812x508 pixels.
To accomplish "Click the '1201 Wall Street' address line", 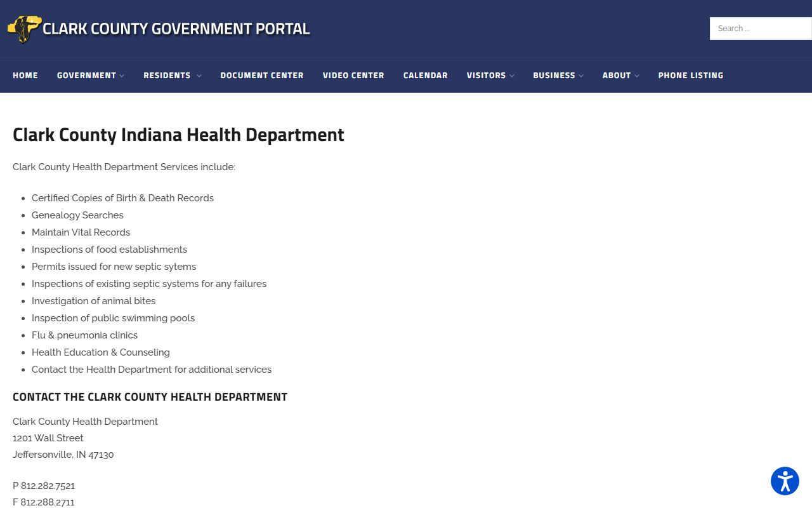I will pos(48,438).
